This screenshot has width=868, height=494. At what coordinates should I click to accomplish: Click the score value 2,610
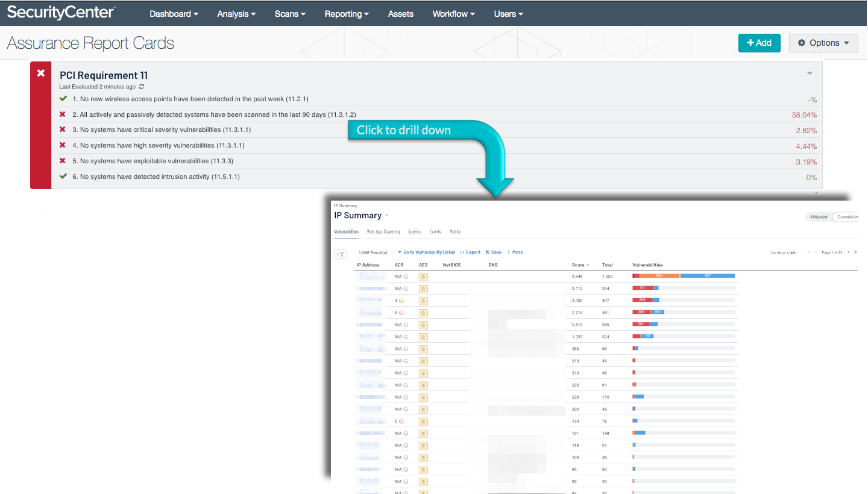click(577, 325)
